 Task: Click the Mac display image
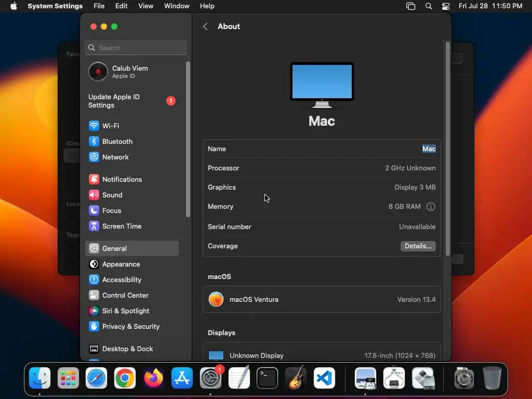click(322, 85)
